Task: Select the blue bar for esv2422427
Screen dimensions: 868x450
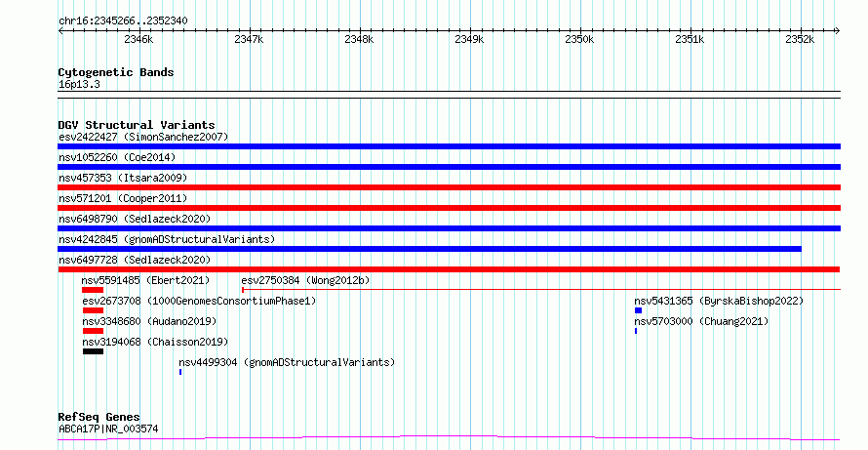Action: pos(449,146)
